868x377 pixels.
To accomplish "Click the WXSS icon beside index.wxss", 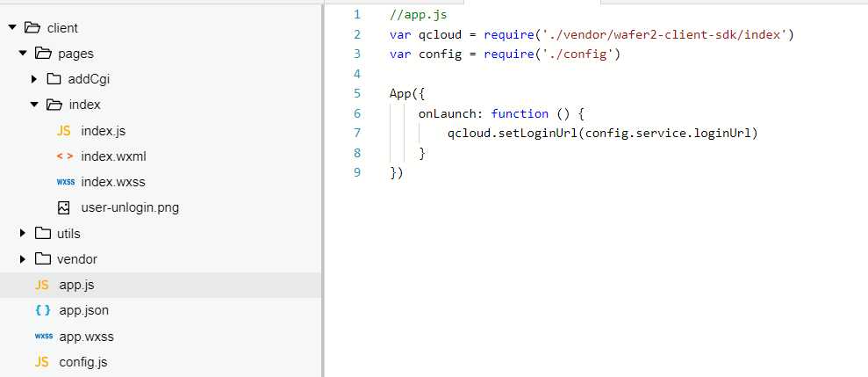I will click(65, 182).
